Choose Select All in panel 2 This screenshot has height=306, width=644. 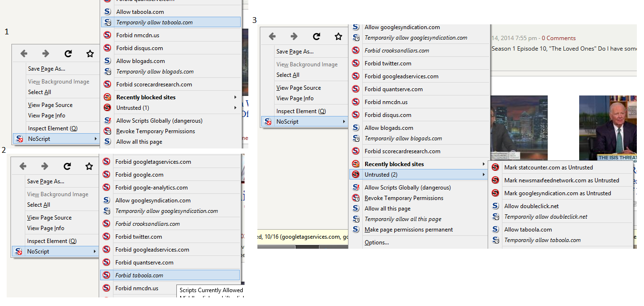tap(39, 205)
